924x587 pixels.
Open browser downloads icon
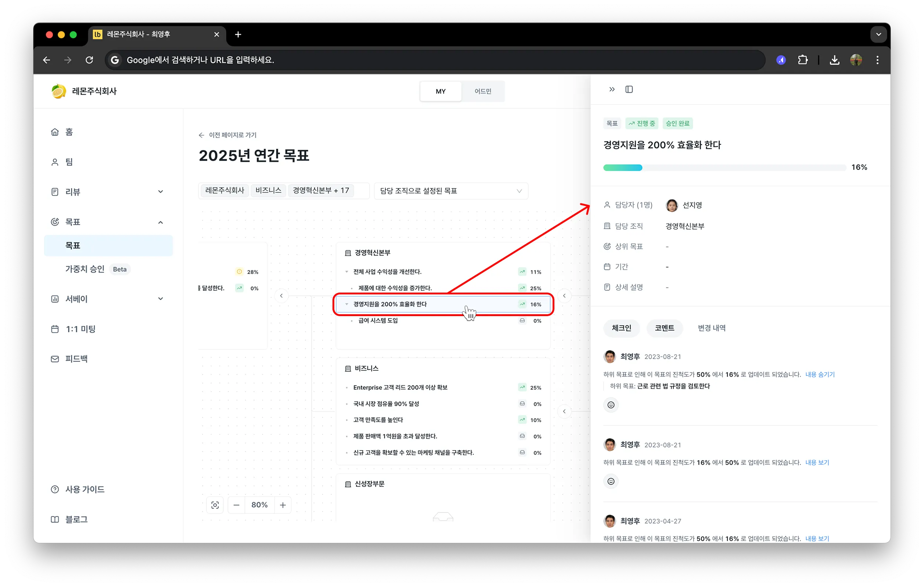(835, 60)
